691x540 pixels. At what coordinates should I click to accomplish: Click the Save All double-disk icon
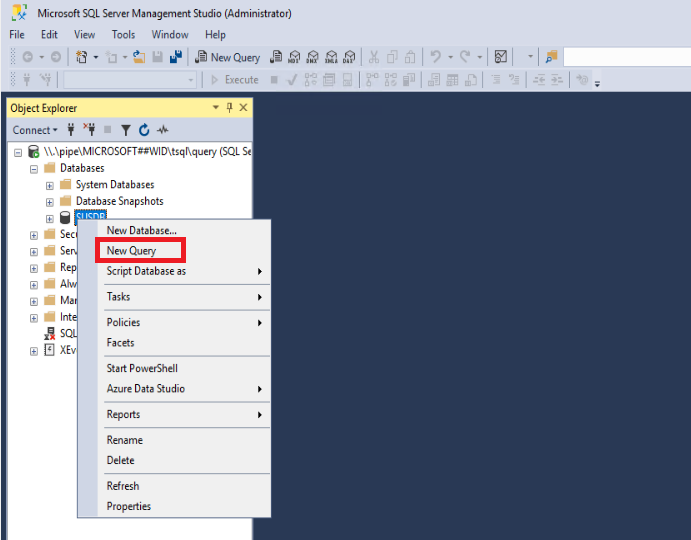pos(176,57)
